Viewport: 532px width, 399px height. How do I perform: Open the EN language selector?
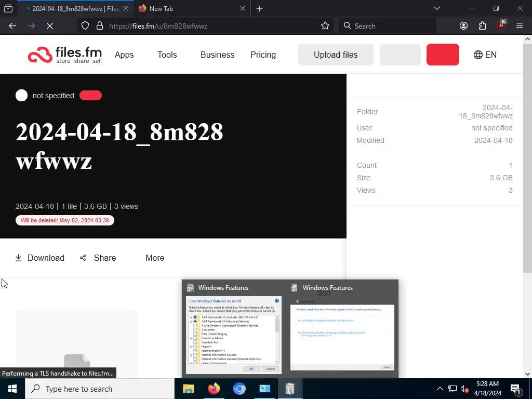(x=485, y=55)
